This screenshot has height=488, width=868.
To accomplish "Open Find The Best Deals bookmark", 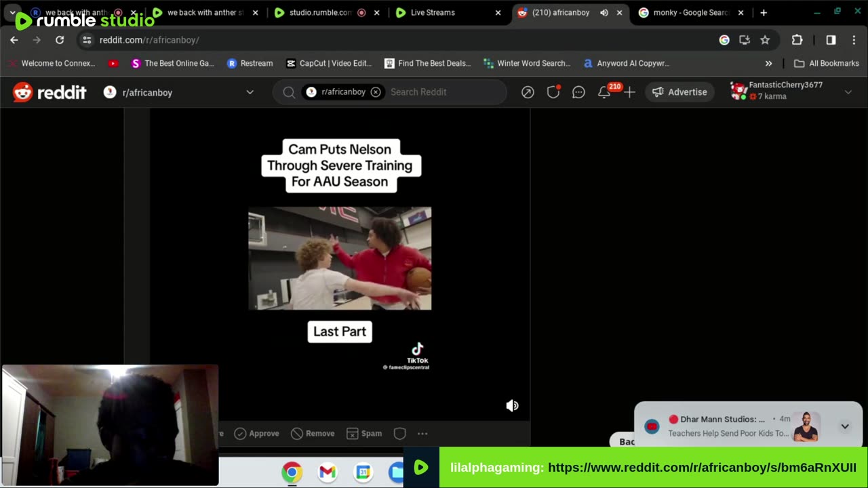I will tap(427, 63).
